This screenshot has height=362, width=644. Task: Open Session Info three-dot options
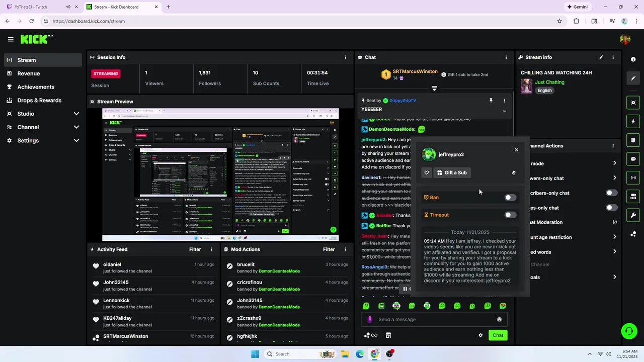coord(345,57)
